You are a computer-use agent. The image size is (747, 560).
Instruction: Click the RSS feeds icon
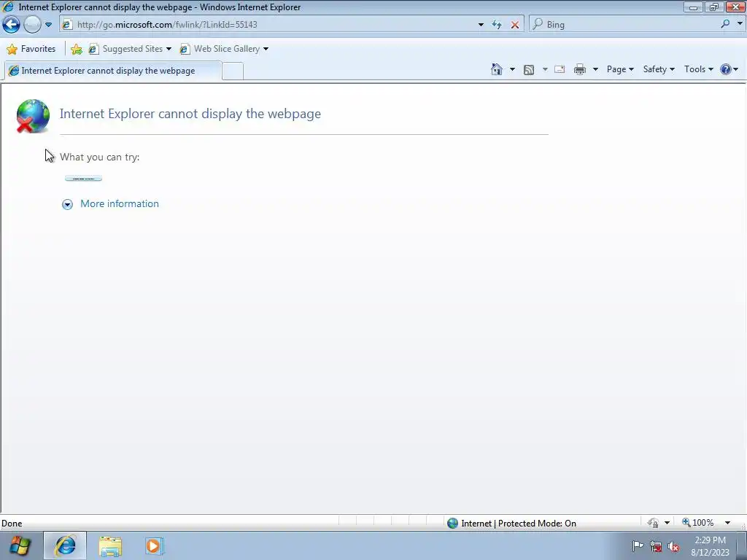click(x=529, y=70)
